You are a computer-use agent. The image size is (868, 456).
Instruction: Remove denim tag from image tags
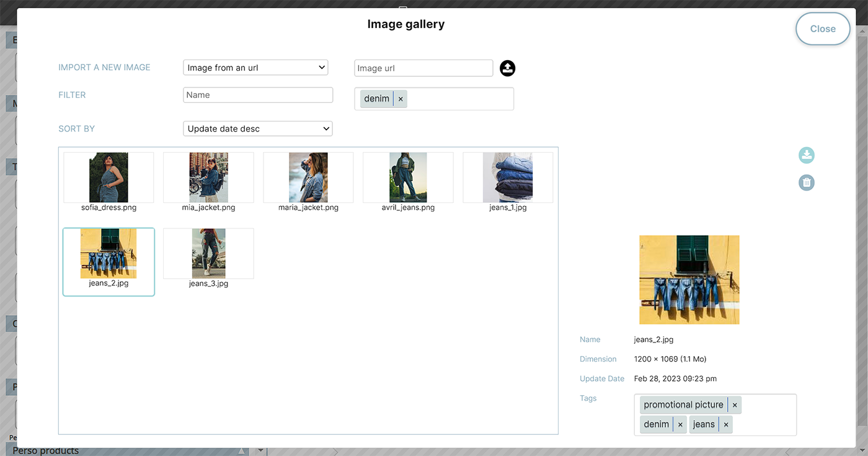point(680,424)
